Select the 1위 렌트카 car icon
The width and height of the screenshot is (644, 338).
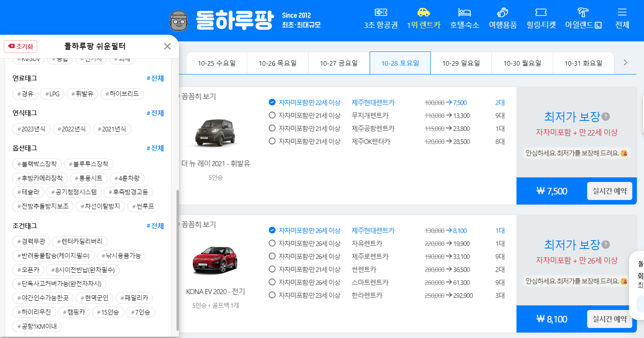[x=424, y=13]
